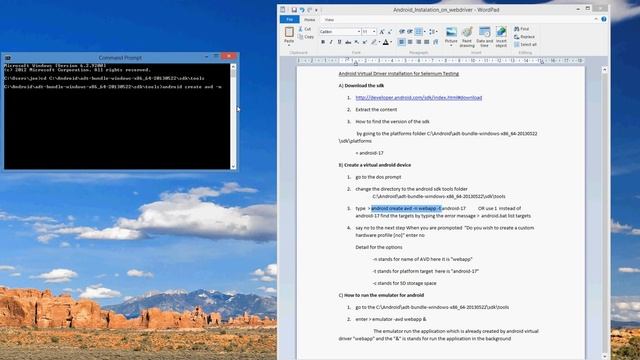This screenshot has height=360, width=640.
Task: Copy the selected text
Action: 306,37
